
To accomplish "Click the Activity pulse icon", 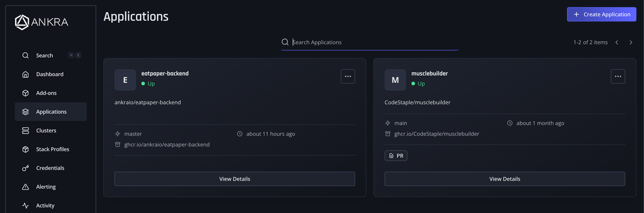I will [26, 205].
